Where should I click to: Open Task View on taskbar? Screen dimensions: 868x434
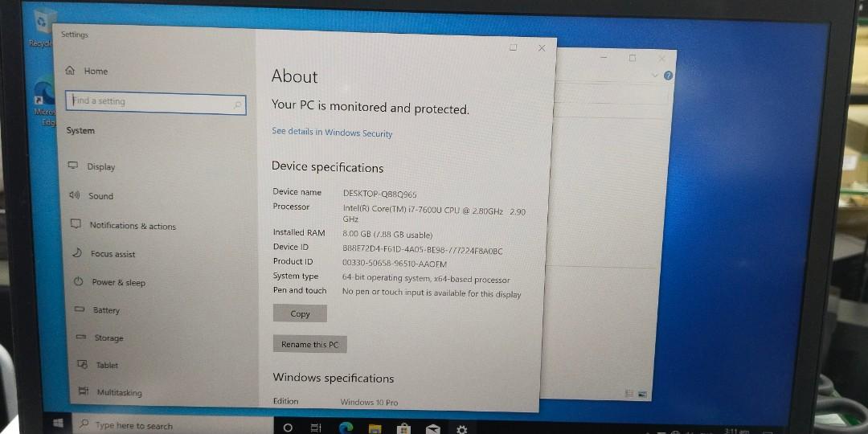316,428
